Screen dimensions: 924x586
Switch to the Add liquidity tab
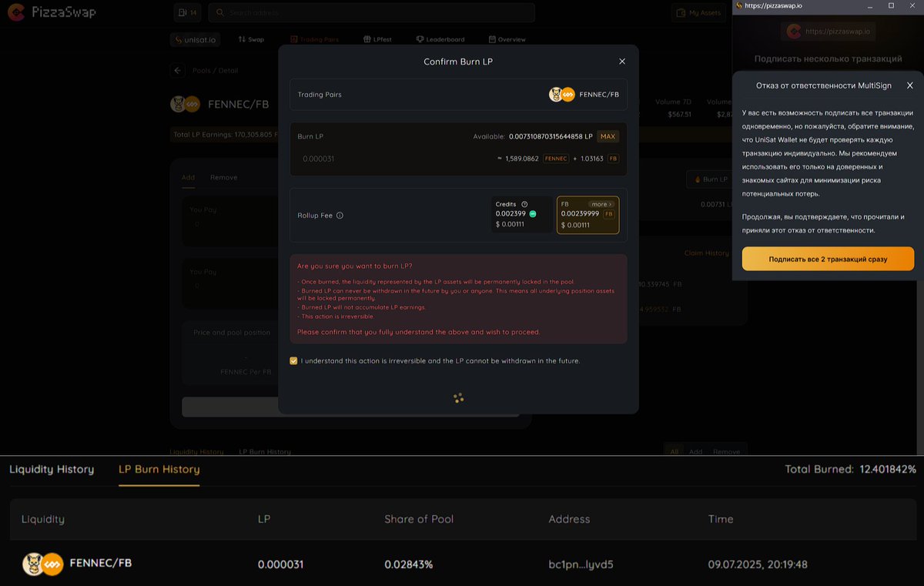[188, 177]
